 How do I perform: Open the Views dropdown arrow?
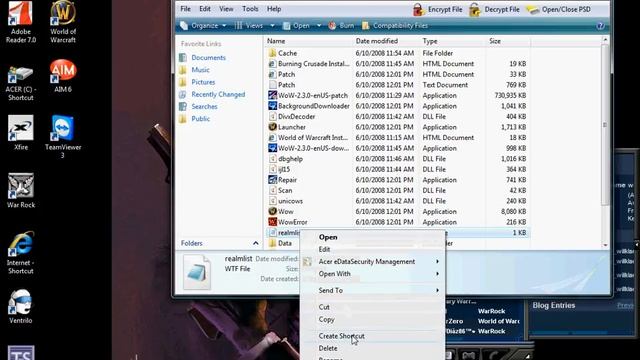[x=272, y=26]
